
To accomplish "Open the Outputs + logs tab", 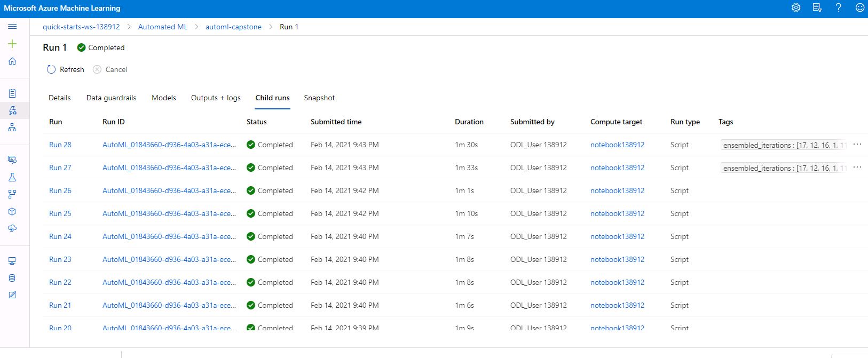I will click(216, 98).
